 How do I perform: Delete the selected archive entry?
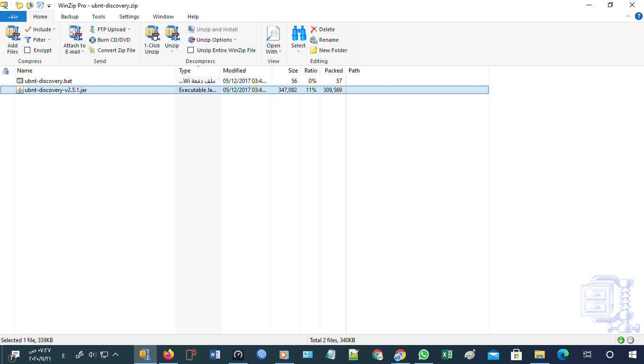click(322, 29)
